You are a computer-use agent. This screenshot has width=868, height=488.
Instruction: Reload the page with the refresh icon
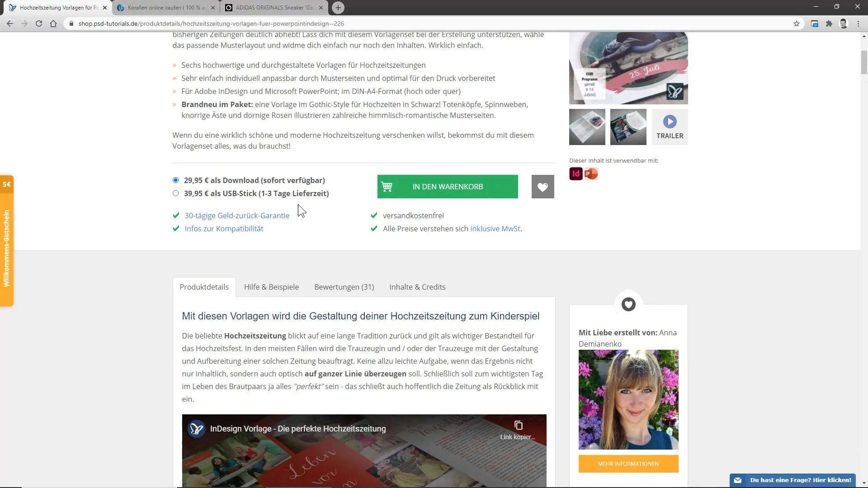point(39,23)
